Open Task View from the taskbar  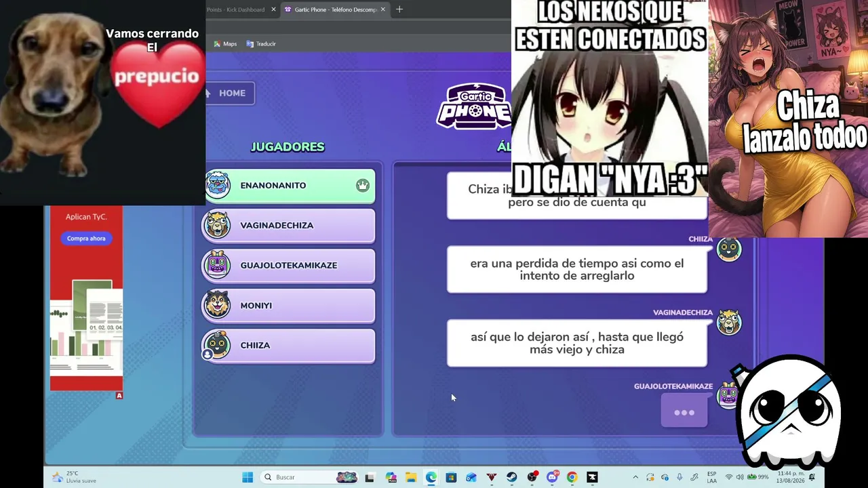tap(370, 477)
